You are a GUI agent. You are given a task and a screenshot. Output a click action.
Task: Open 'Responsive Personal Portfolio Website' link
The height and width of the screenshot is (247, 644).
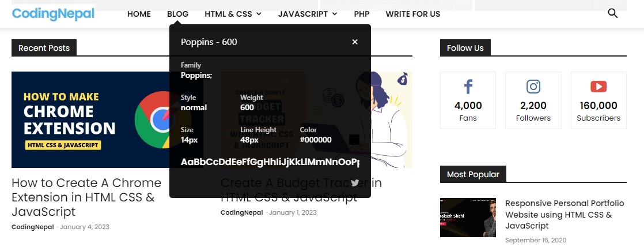565,215
